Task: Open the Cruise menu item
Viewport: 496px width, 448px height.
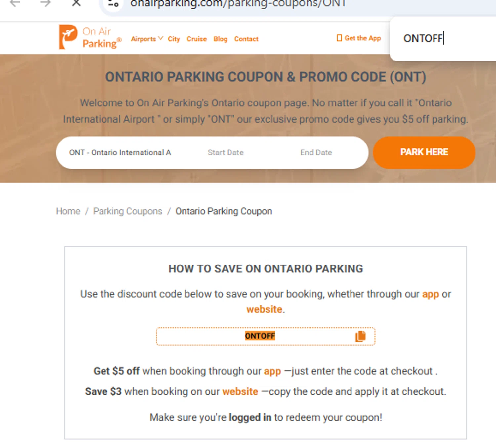Action: [x=196, y=39]
